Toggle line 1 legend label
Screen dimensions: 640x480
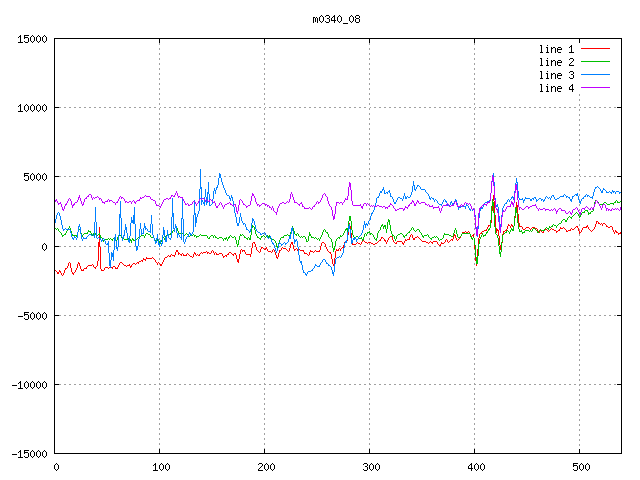[557, 49]
